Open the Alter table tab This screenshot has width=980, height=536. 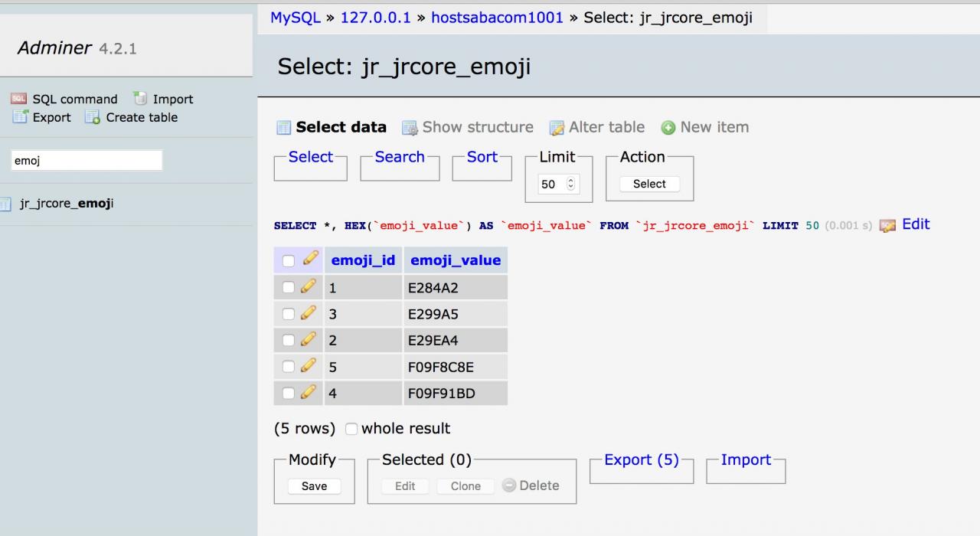point(606,127)
